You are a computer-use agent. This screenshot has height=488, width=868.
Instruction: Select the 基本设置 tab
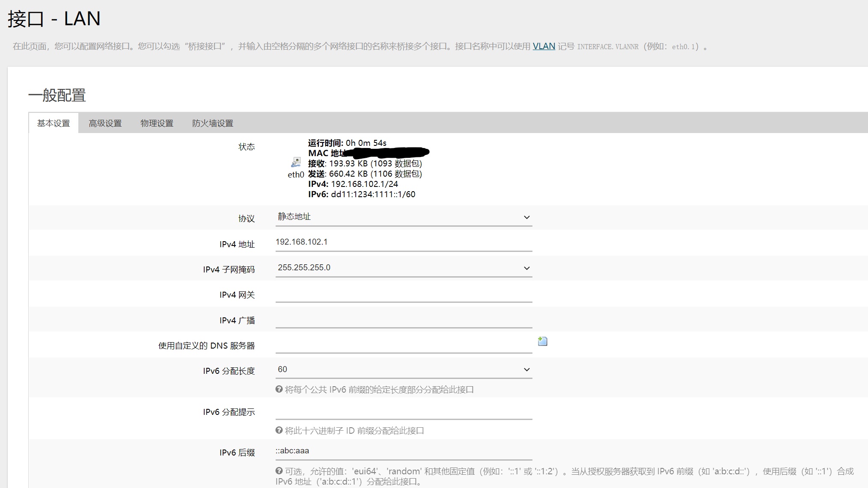pos(53,123)
